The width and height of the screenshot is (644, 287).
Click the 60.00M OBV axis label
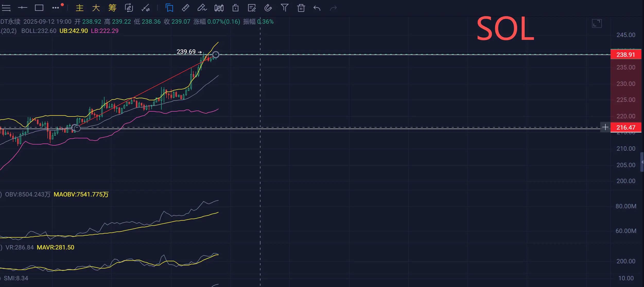[626, 231]
